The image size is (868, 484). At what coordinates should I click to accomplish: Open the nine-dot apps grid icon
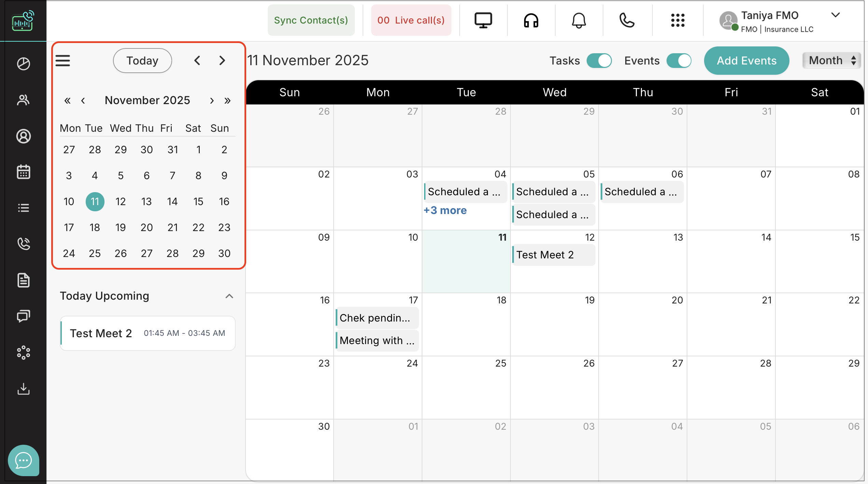point(677,20)
